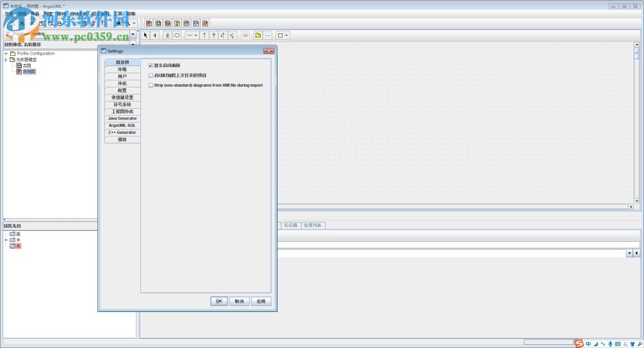
Task: Enable Strip non-standard diagrams from XMI
Action: [x=151, y=86]
